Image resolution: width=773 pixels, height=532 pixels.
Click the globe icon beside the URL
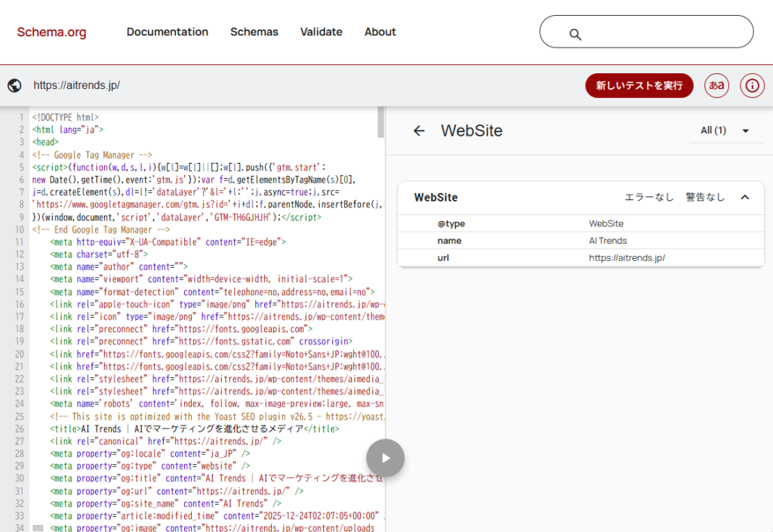point(14,85)
